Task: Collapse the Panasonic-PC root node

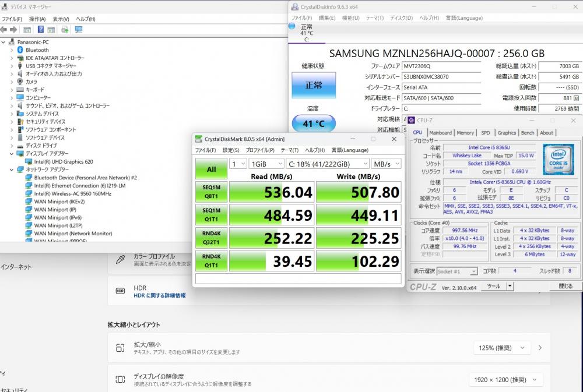Action: pyautogui.click(x=3, y=42)
